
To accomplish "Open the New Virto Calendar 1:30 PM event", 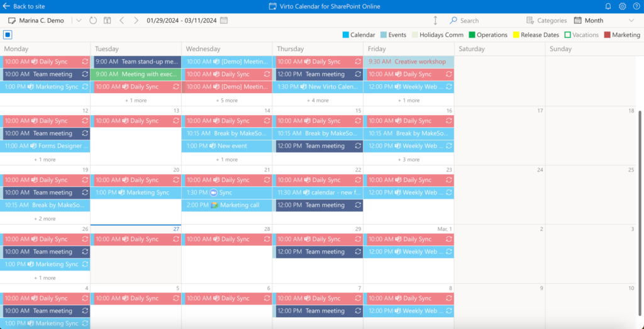I will click(x=318, y=87).
